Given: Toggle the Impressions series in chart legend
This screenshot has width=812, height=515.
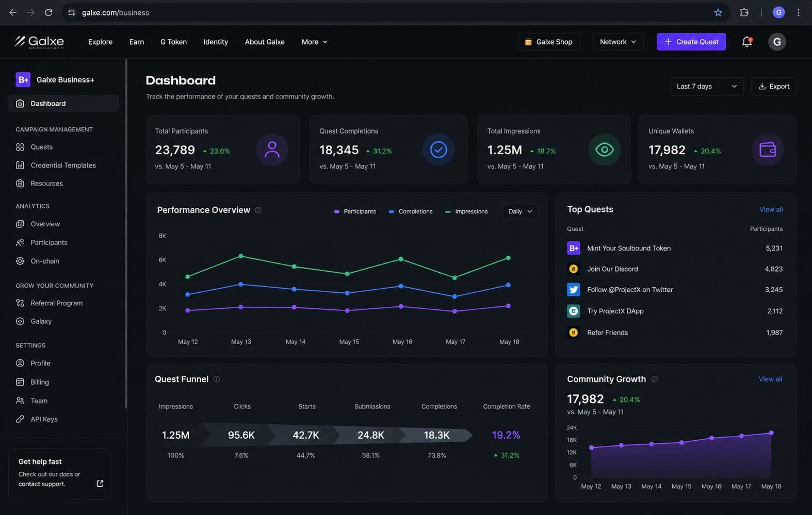Looking at the screenshot, I should point(466,211).
